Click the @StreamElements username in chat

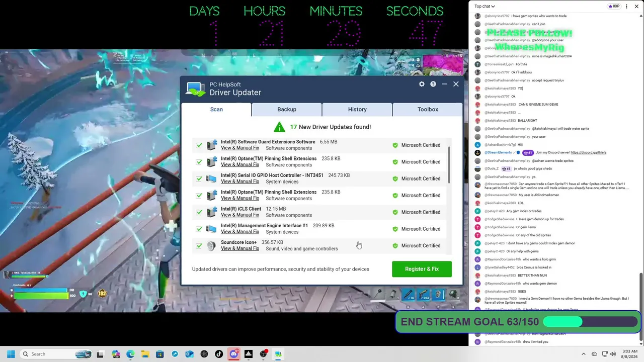(499, 152)
